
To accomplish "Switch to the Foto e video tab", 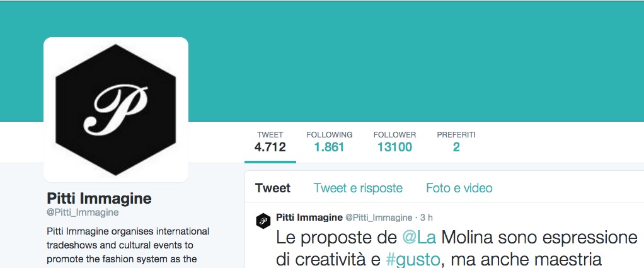I will pyautogui.click(x=459, y=189).
